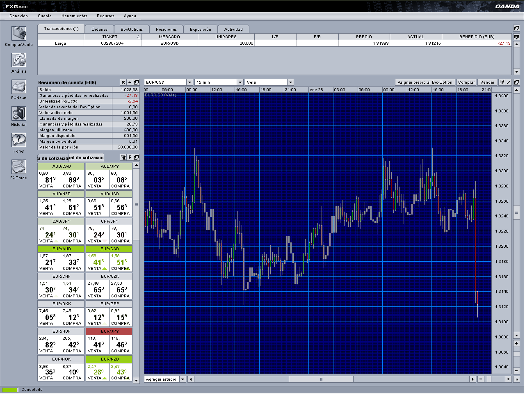Click the EUR/JPY venta quote cell
Screen dimensions: 525x420
point(98,345)
